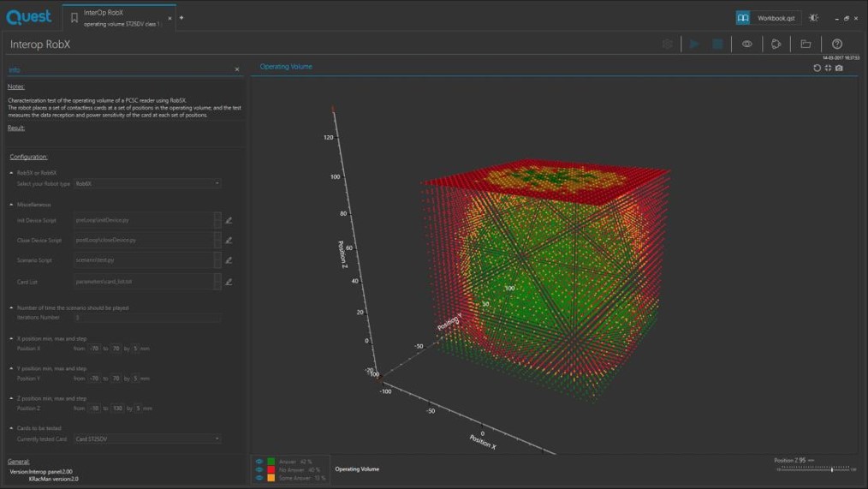The width and height of the screenshot is (868, 489).
Task: Switch to the Operating Volume tab
Action: (286, 67)
